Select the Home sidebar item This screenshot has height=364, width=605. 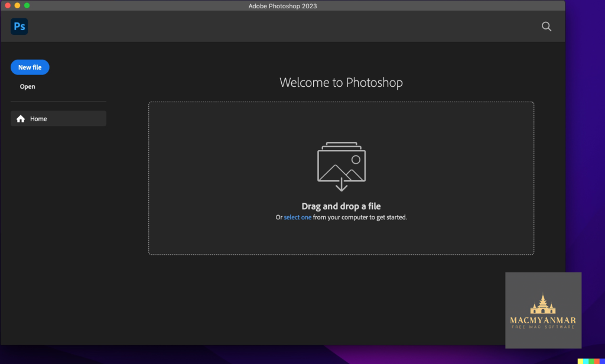point(58,119)
